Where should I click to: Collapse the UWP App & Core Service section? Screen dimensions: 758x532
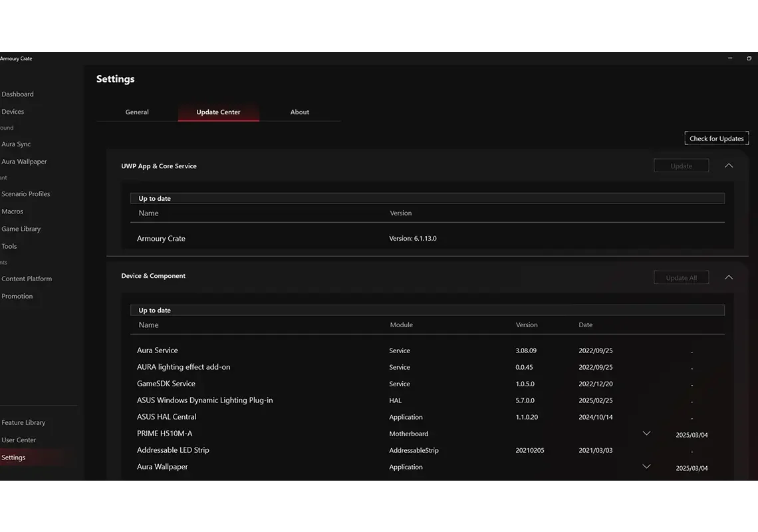[729, 166]
